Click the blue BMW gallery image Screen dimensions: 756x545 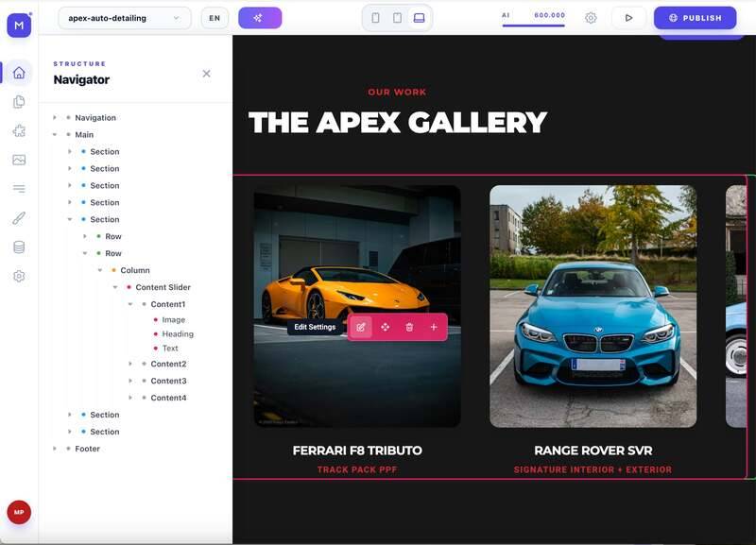pos(593,306)
